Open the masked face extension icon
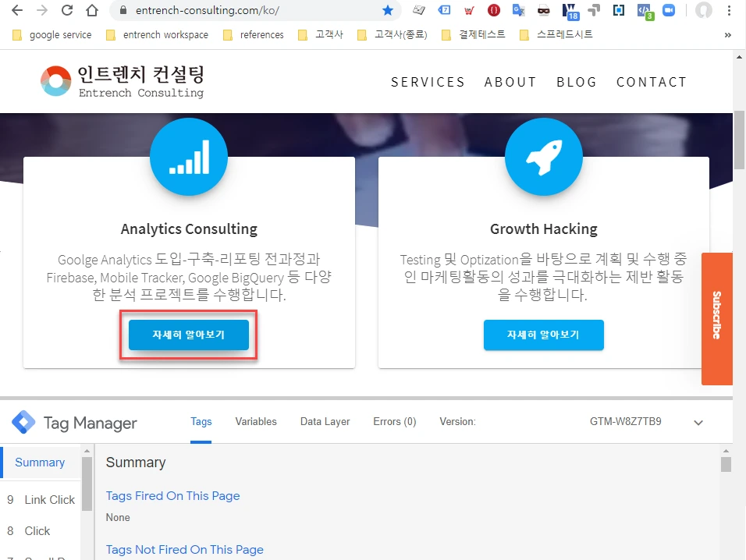 tap(544, 10)
